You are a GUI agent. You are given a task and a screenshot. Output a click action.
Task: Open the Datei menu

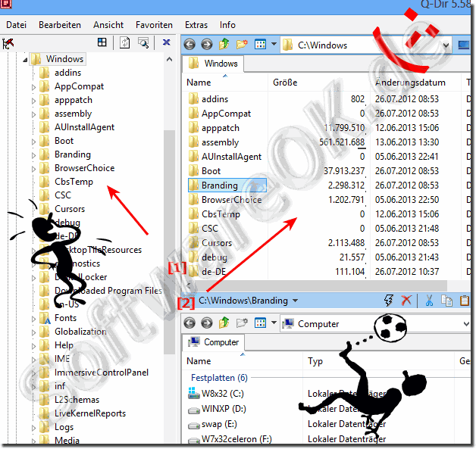17,25
